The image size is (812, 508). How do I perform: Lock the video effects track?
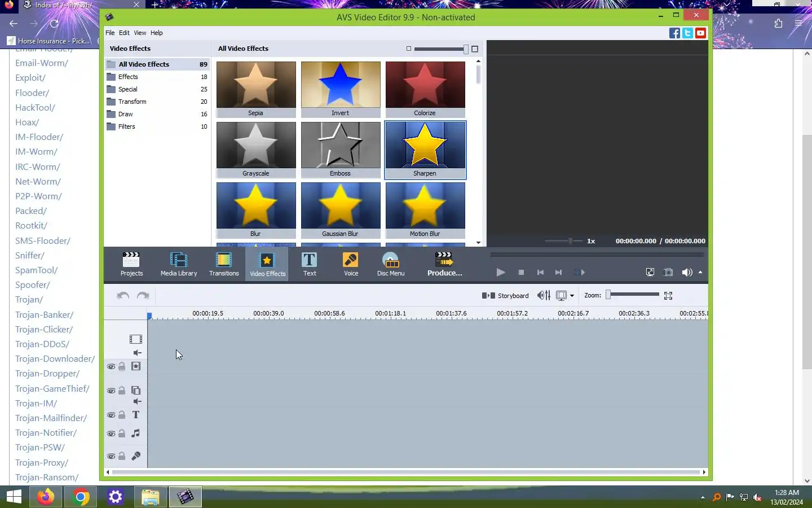[x=122, y=366]
